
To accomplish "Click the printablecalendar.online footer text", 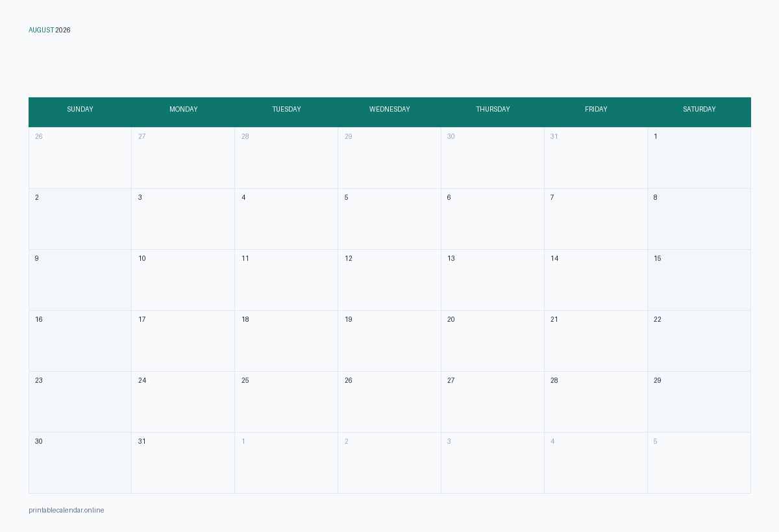I will pyautogui.click(x=66, y=510).
